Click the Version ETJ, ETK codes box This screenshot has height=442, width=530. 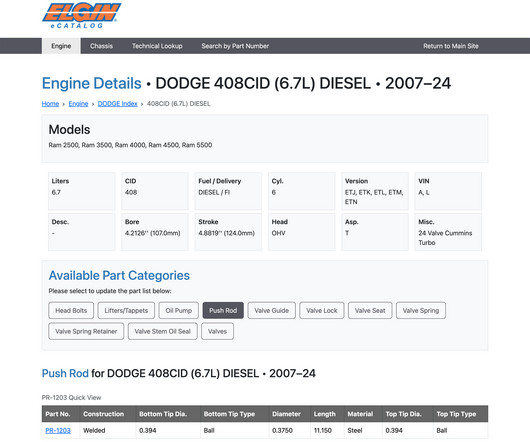click(375, 191)
